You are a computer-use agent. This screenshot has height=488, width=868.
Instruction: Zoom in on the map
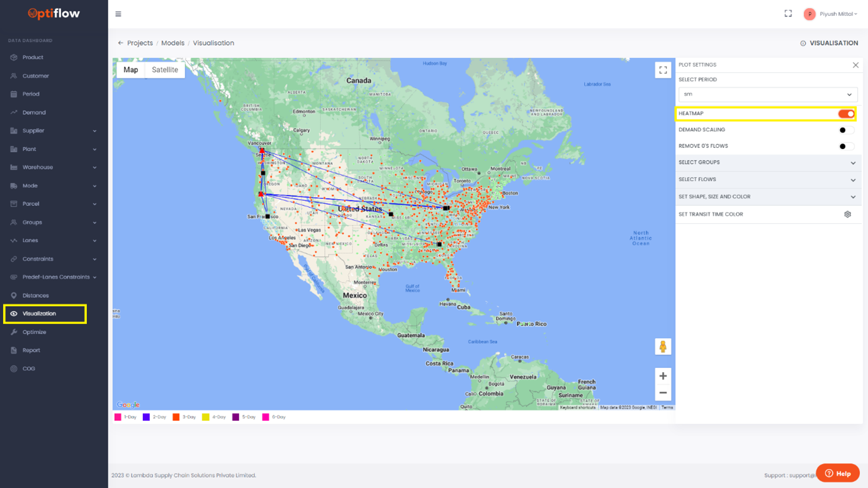click(x=663, y=376)
